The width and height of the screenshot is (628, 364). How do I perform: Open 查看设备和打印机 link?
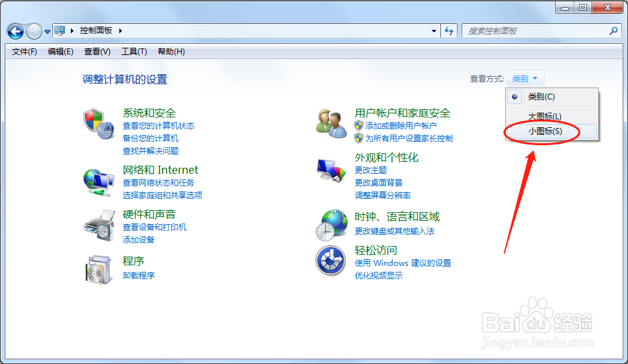pyautogui.click(x=155, y=227)
